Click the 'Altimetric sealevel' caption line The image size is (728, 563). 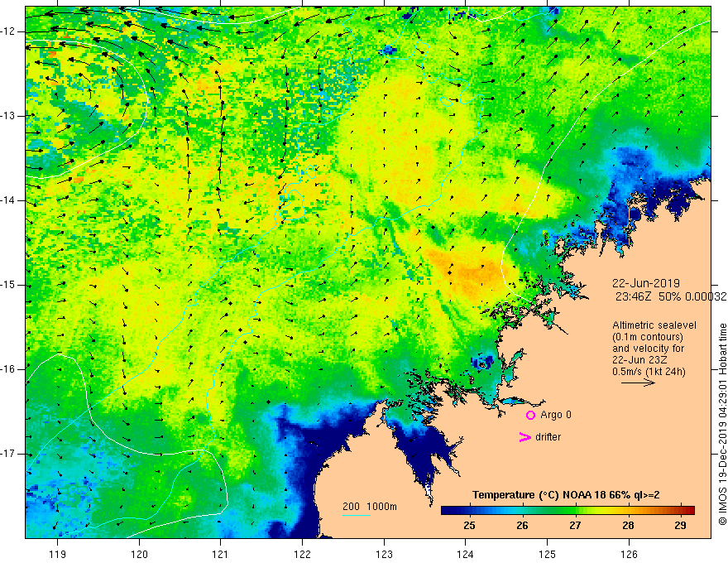click(654, 325)
